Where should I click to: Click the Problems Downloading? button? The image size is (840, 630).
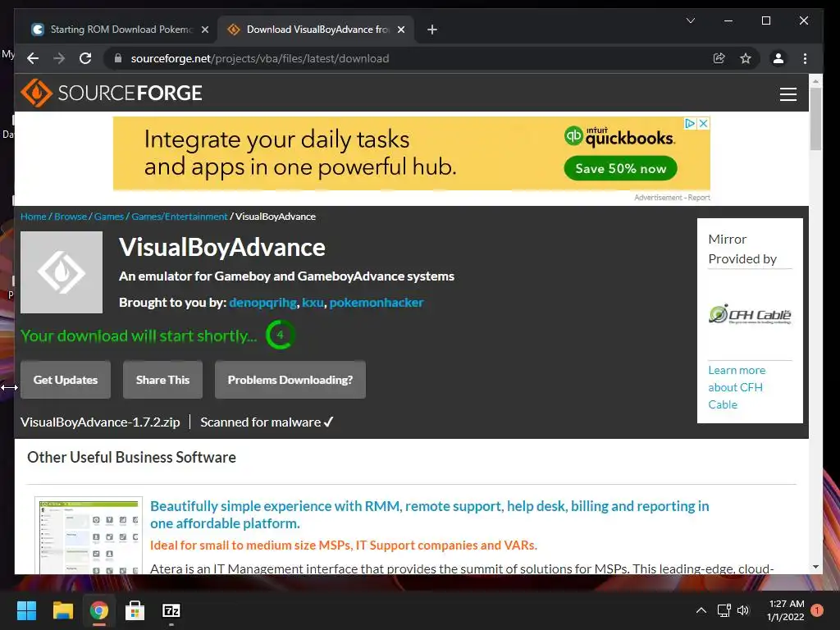coord(290,380)
